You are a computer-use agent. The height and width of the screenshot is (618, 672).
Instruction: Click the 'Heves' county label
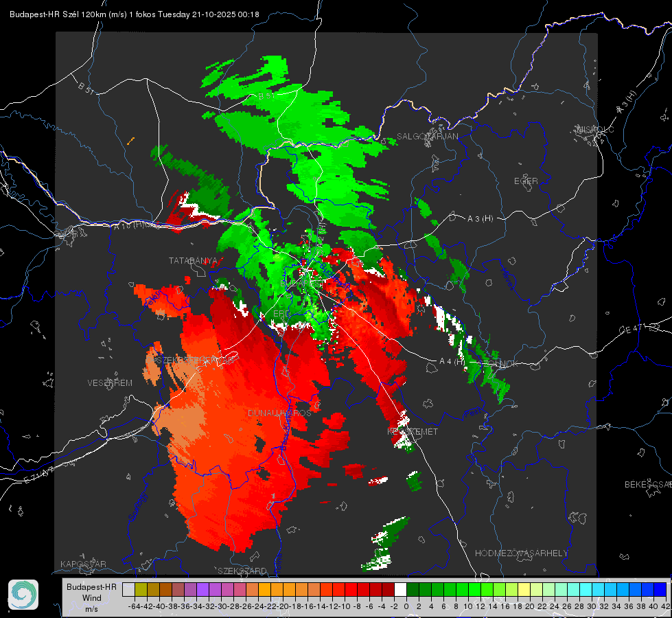507,279
